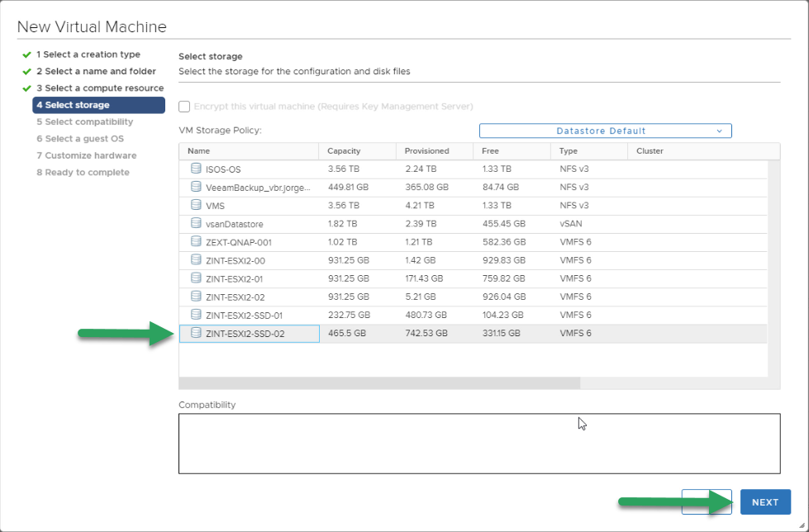
Task: Click the ZINT-ESXI2-SSD-01 datastore icon
Action: coord(196,315)
